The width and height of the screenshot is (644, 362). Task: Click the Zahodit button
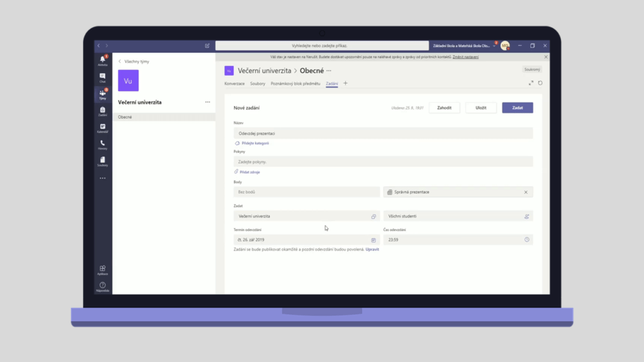[x=444, y=107]
